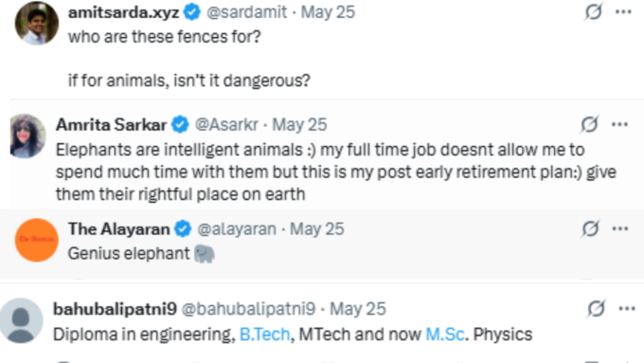Screen dimensions: 644x363
Task: Click Grok icon on Amrita Sarkar reply
Action: coord(589,124)
